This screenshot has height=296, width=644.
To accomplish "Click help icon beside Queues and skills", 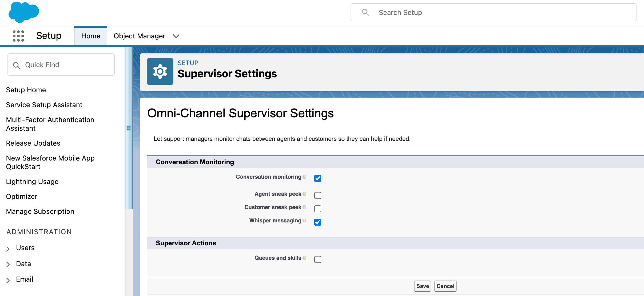I will click(304, 258).
